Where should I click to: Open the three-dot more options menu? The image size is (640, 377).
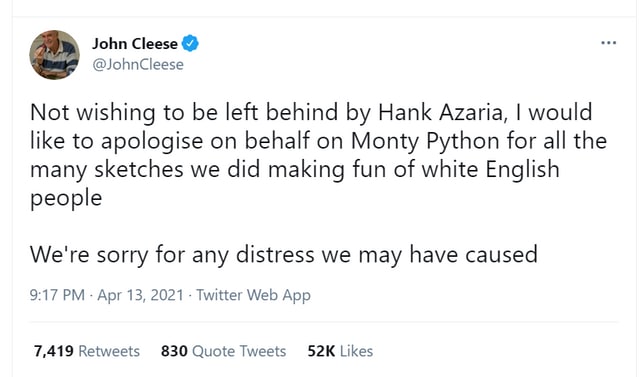609,43
